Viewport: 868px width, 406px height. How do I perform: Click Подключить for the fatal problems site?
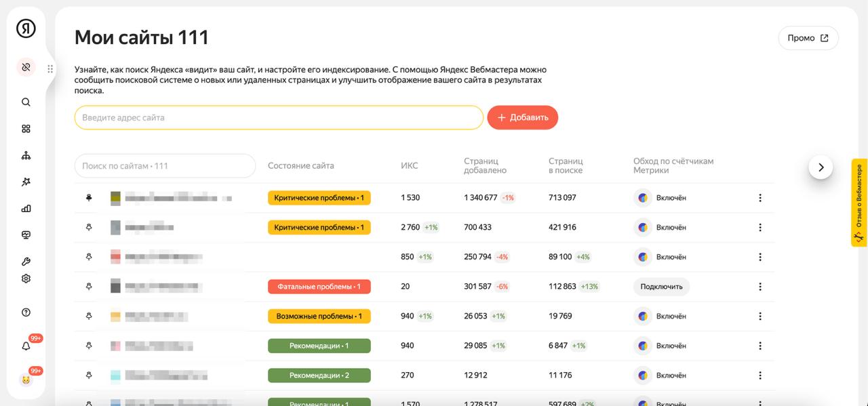click(661, 287)
